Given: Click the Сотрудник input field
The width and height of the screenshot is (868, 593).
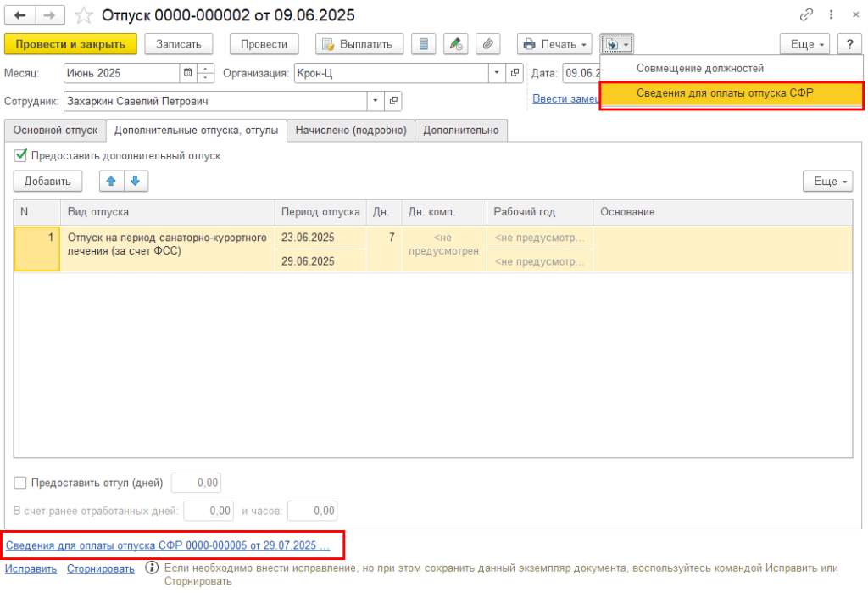Looking at the screenshot, I should pos(215,101).
